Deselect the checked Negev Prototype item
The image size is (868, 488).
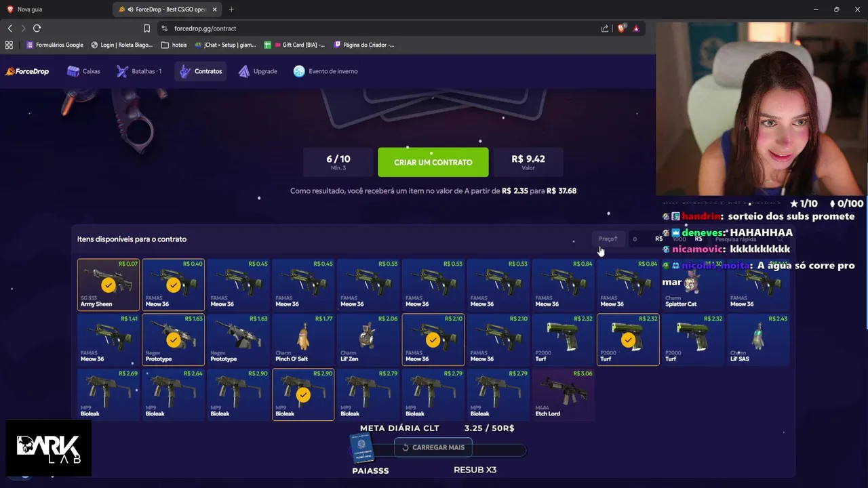tap(173, 339)
